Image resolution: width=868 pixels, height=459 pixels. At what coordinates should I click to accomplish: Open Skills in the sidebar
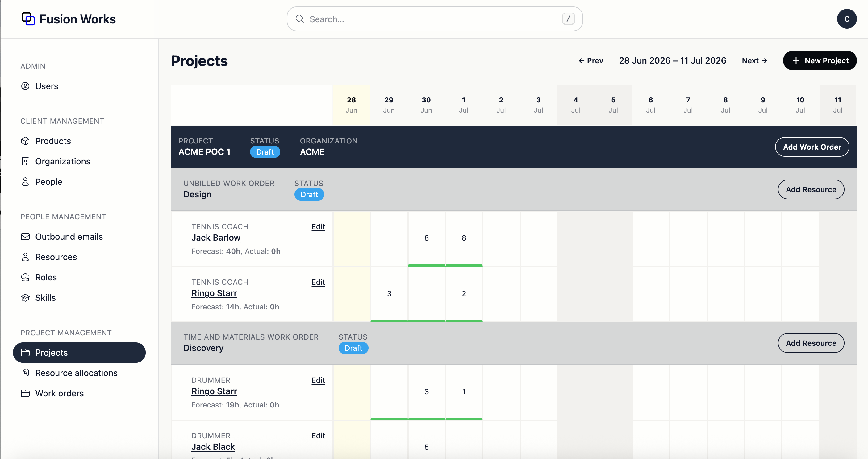tap(45, 298)
